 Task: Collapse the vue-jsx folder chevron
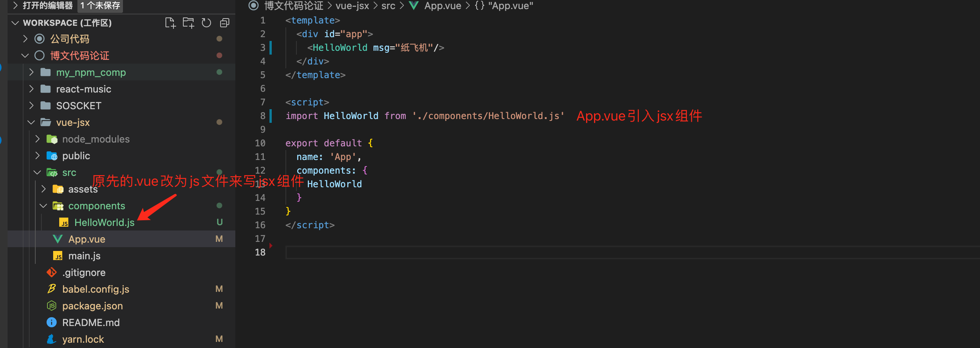click(31, 122)
